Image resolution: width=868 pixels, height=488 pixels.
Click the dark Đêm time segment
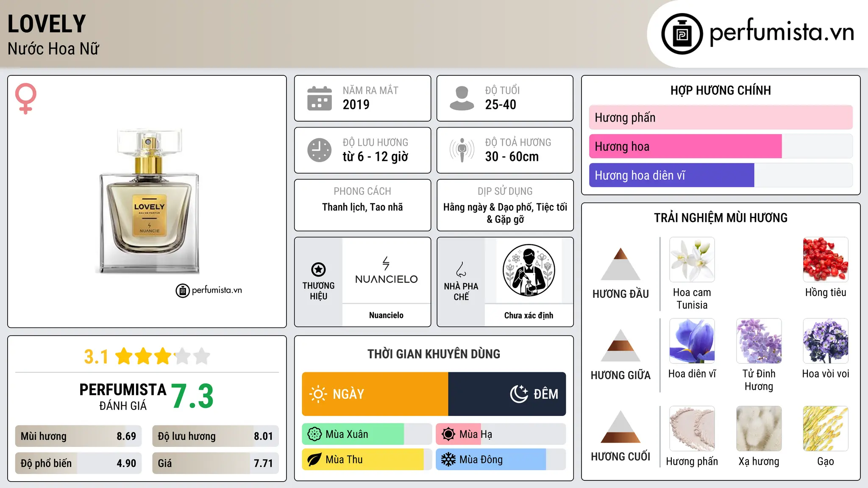507,394
